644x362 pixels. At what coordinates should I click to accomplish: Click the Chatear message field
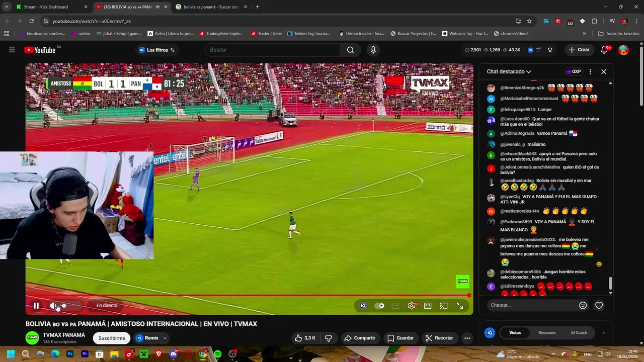(x=532, y=305)
